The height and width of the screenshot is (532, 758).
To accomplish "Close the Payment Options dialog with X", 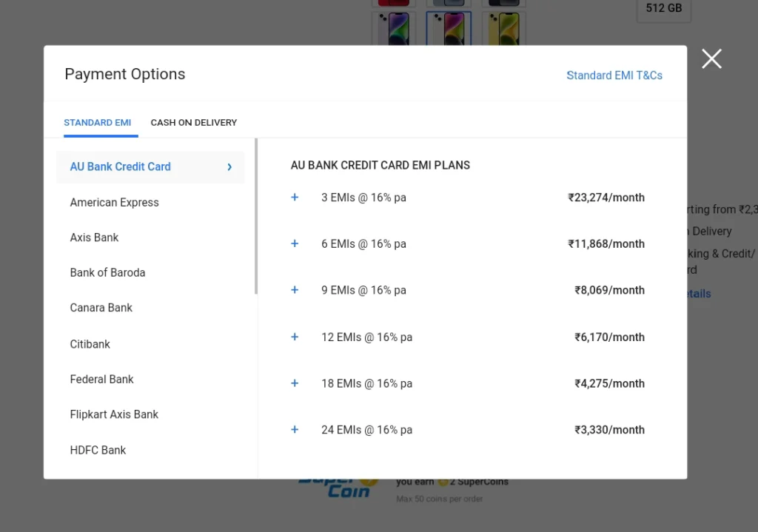I will [711, 59].
